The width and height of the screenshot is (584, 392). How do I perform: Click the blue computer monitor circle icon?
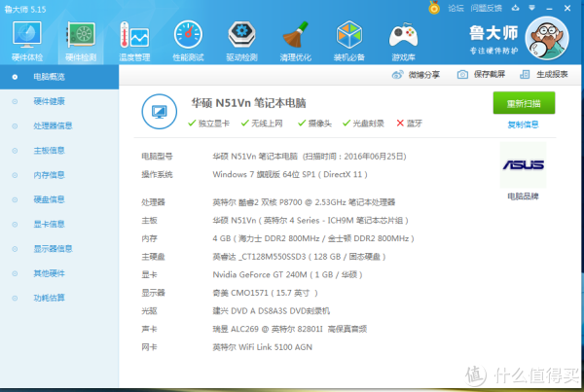160,111
